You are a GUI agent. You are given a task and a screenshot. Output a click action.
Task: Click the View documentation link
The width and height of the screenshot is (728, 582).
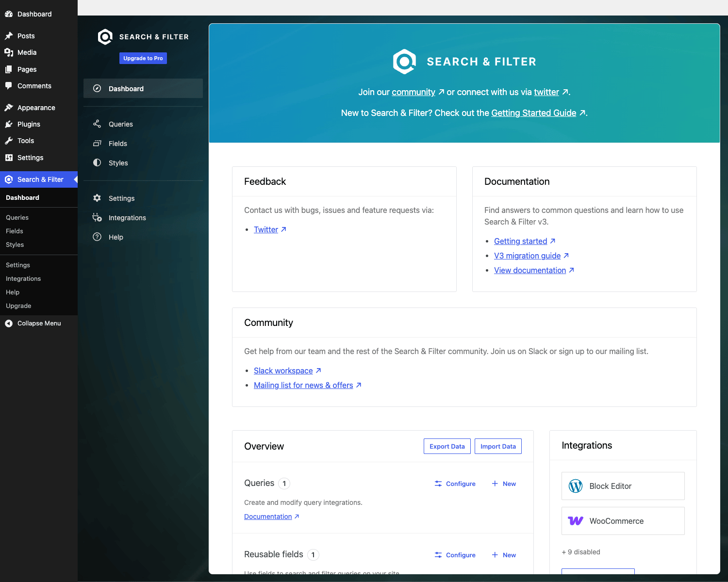(530, 270)
